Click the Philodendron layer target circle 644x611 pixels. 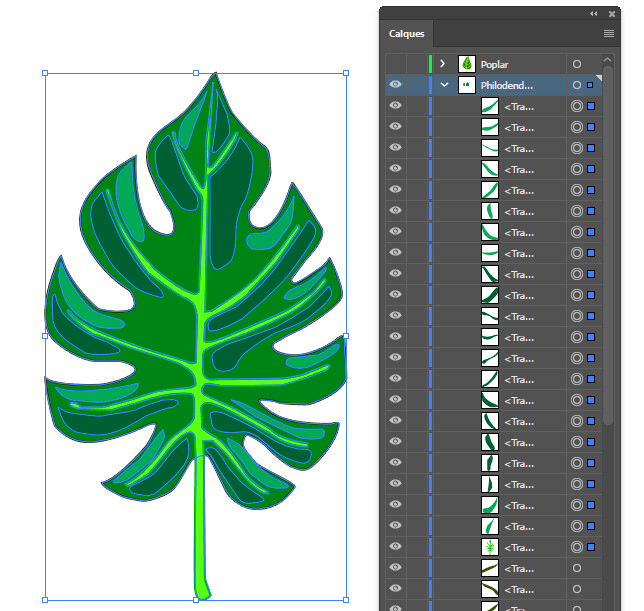pyautogui.click(x=577, y=85)
